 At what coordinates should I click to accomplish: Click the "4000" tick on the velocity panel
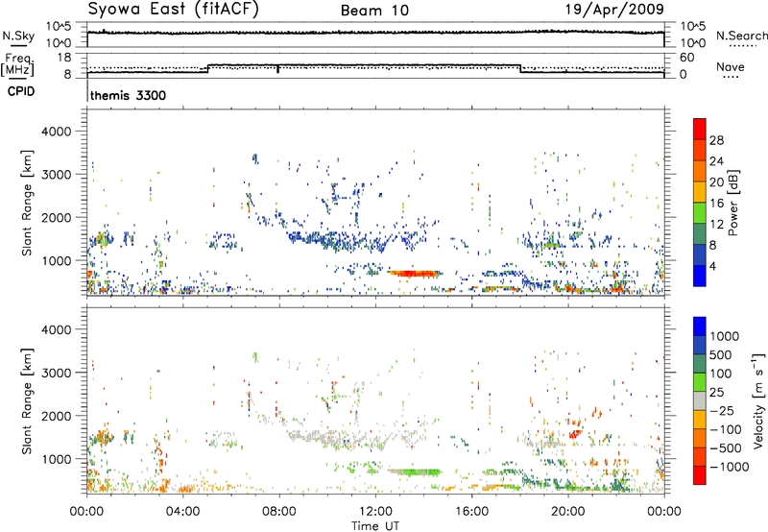pyautogui.click(x=56, y=329)
